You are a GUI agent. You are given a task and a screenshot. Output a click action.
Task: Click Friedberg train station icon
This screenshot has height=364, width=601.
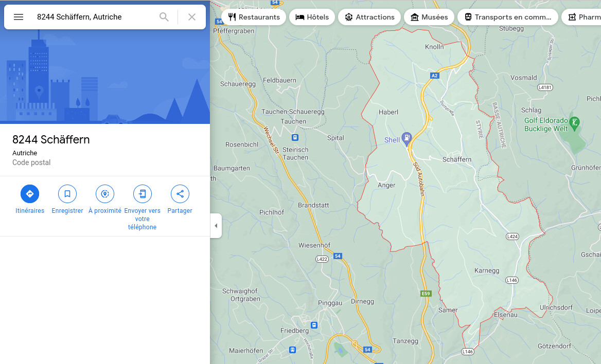(x=314, y=325)
